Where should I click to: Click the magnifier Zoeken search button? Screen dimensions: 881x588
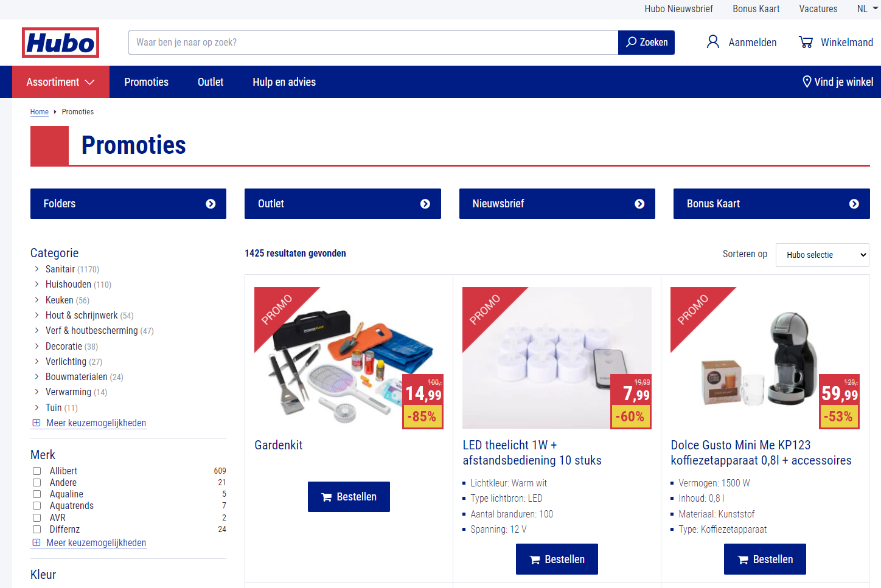[x=646, y=43]
